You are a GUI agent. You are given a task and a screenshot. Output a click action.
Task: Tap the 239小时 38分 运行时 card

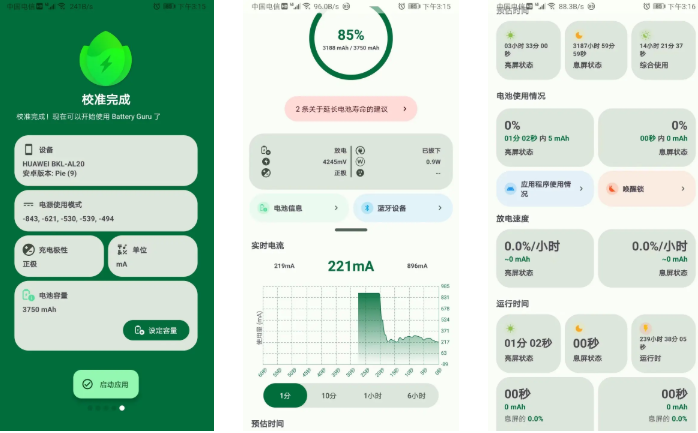coord(663,343)
